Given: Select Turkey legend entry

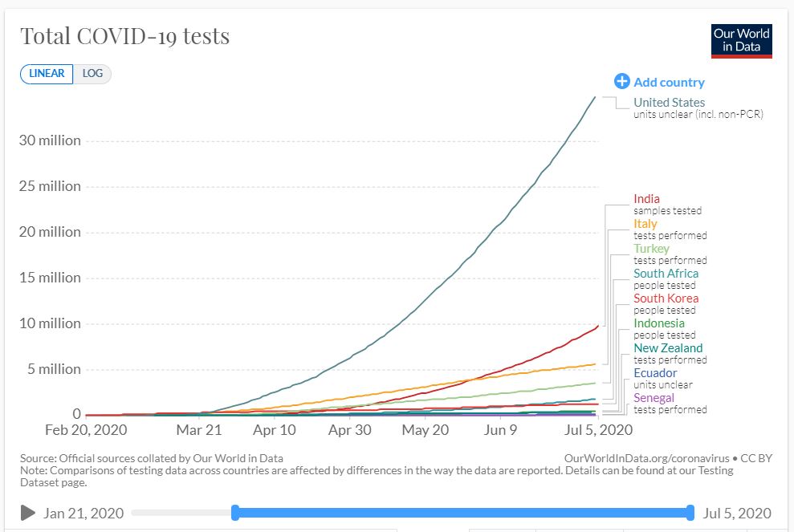Looking at the screenshot, I should 651,249.
